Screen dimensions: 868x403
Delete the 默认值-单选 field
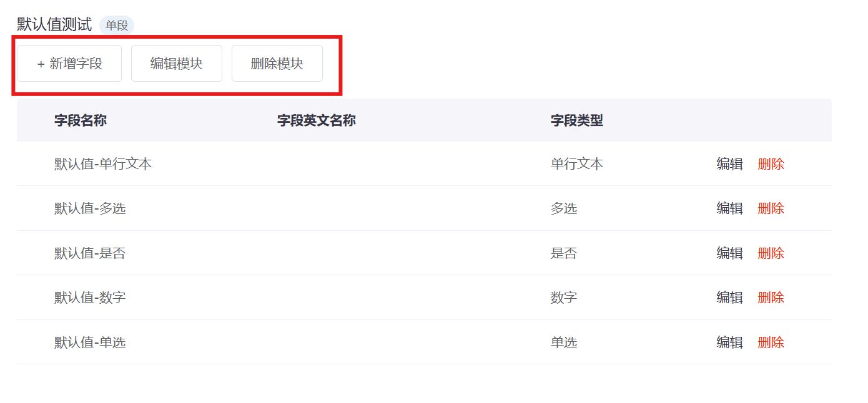point(771,342)
